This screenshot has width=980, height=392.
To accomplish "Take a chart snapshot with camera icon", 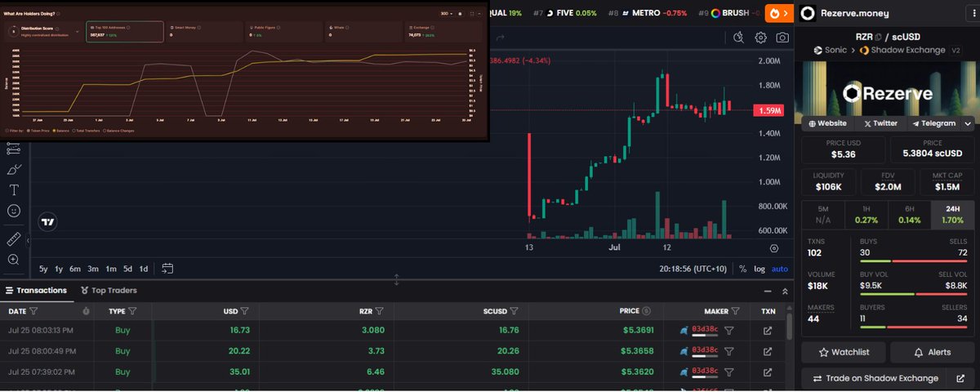I will pyautogui.click(x=782, y=38).
